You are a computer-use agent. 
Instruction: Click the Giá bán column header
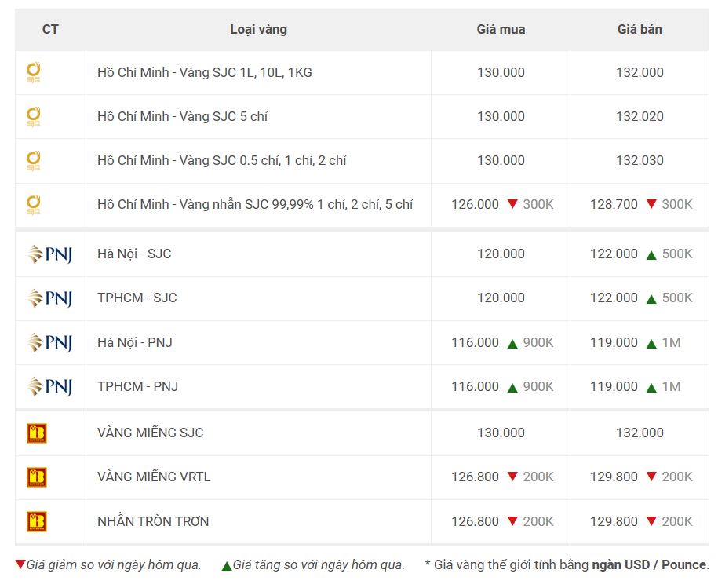[640, 29]
